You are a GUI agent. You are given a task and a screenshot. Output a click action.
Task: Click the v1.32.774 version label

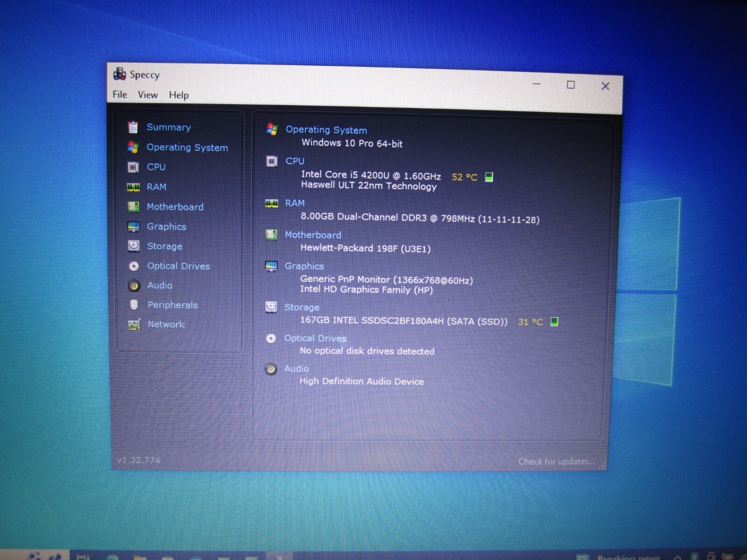[x=139, y=460]
